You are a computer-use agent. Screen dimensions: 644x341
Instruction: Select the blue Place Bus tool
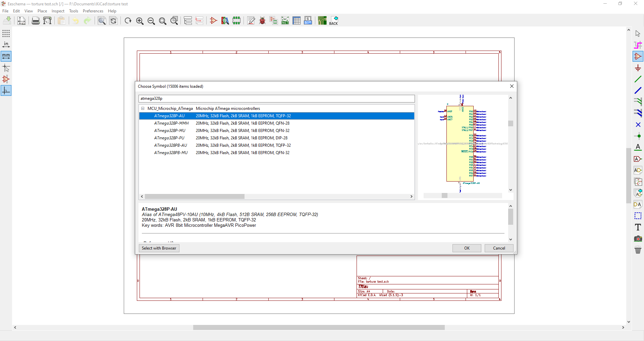click(x=638, y=91)
